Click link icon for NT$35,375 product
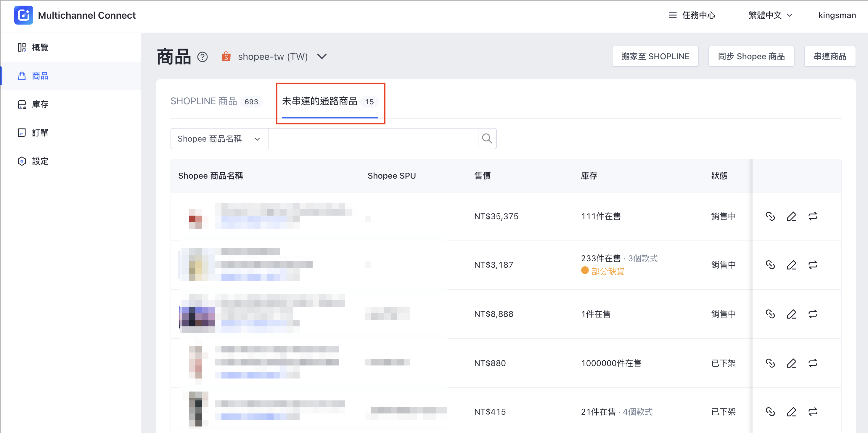Screen dimensions: 868x433 click(x=770, y=216)
